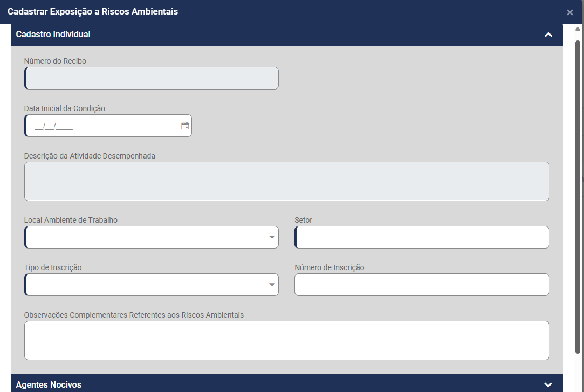Image resolution: width=584 pixels, height=392 pixels.
Task: Click the vertical scrollbar thumb
Action: (x=578, y=194)
